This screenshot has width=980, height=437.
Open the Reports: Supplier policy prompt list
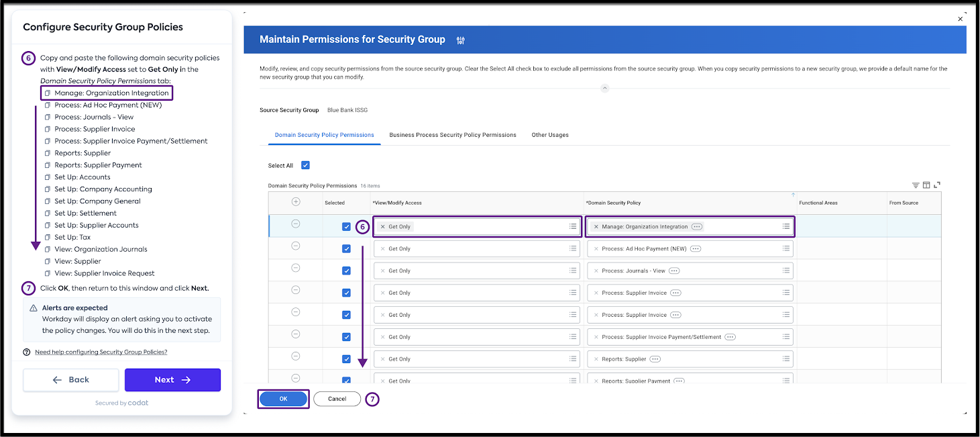point(785,359)
